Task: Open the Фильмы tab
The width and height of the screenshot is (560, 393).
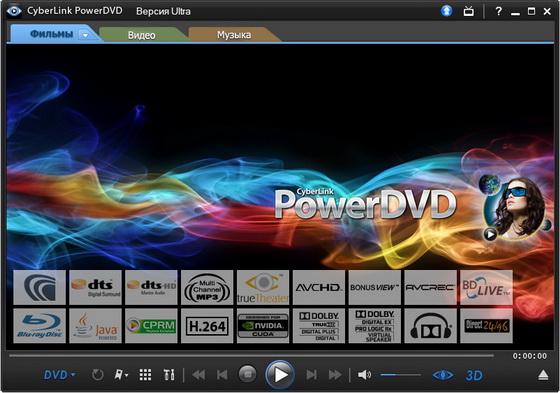Action: (51, 34)
